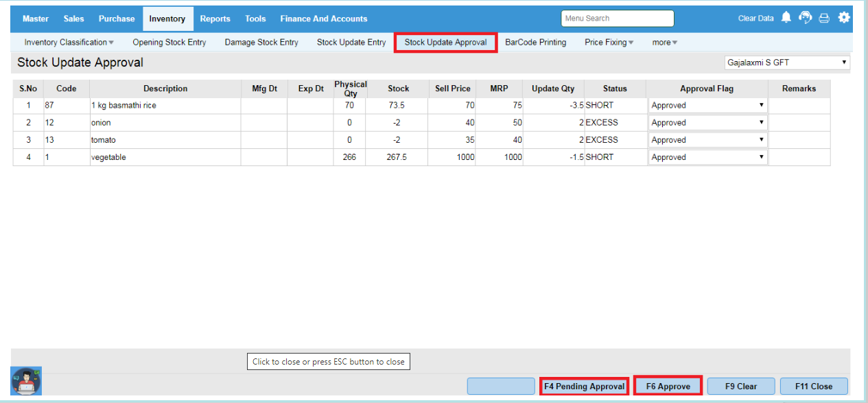Image resolution: width=868 pixels, height=403 pixels.
Task: Click the Sell Price column header
Action: pos(453,89)
